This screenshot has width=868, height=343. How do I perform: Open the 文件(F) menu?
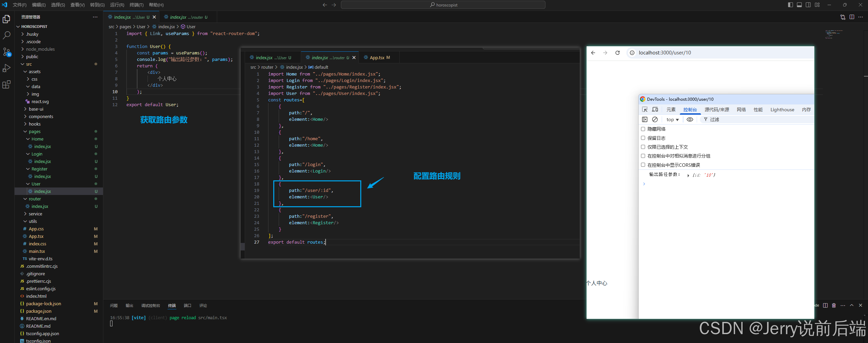click(19, 5)
